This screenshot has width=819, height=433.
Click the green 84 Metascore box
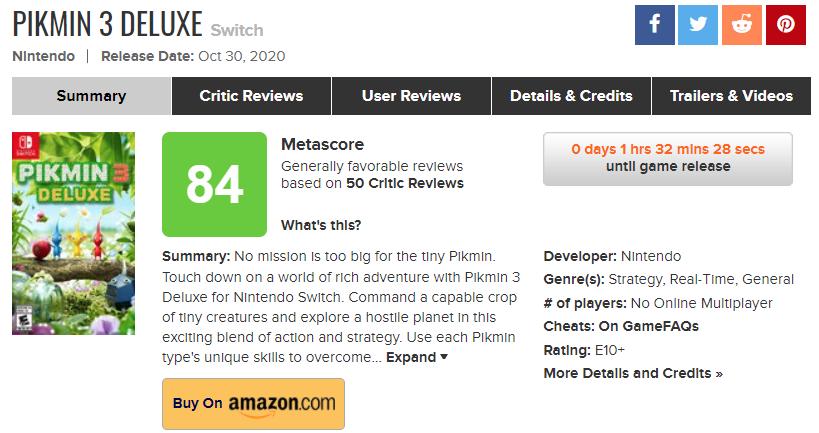214,184
